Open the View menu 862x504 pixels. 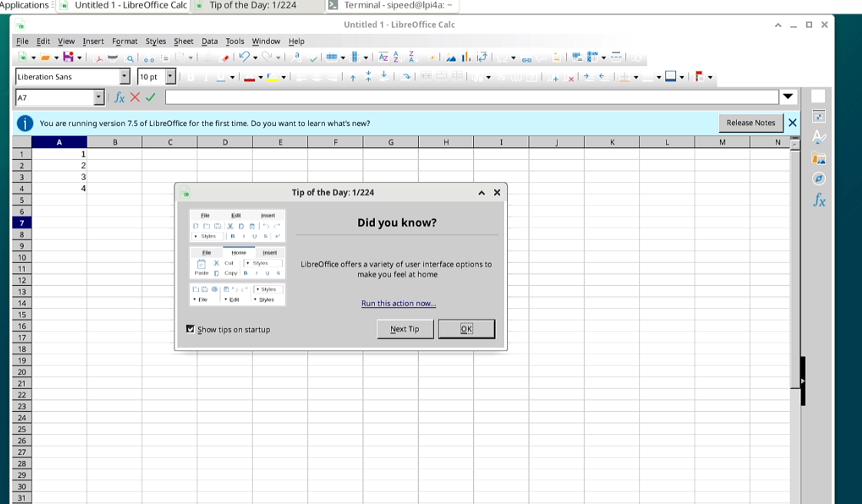pos(66,41)
